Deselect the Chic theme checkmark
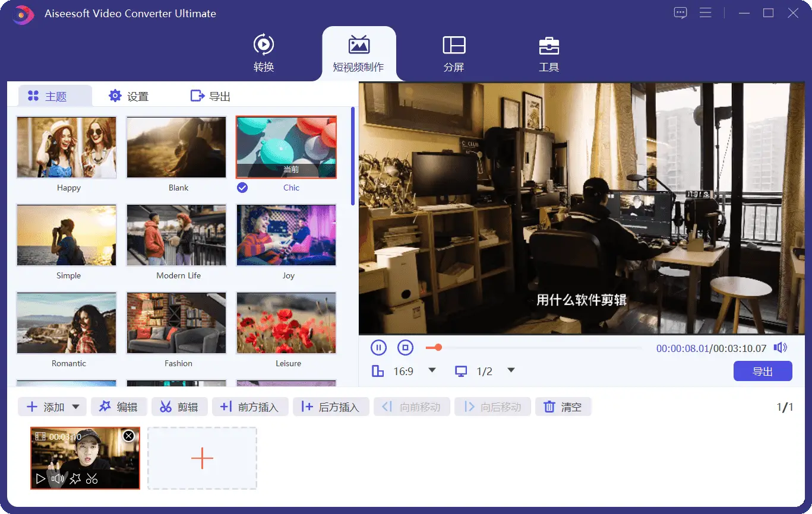Viewport: 812px width, 514px height. click(242, 188)
